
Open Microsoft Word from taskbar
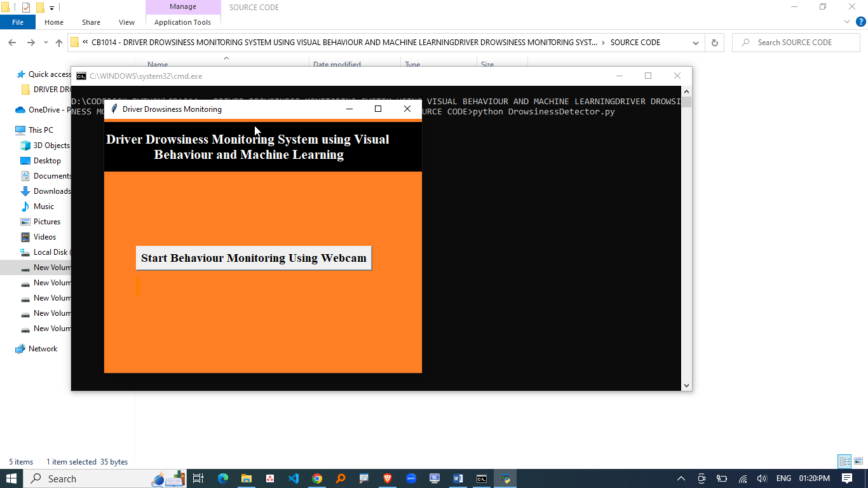[458, 478]
